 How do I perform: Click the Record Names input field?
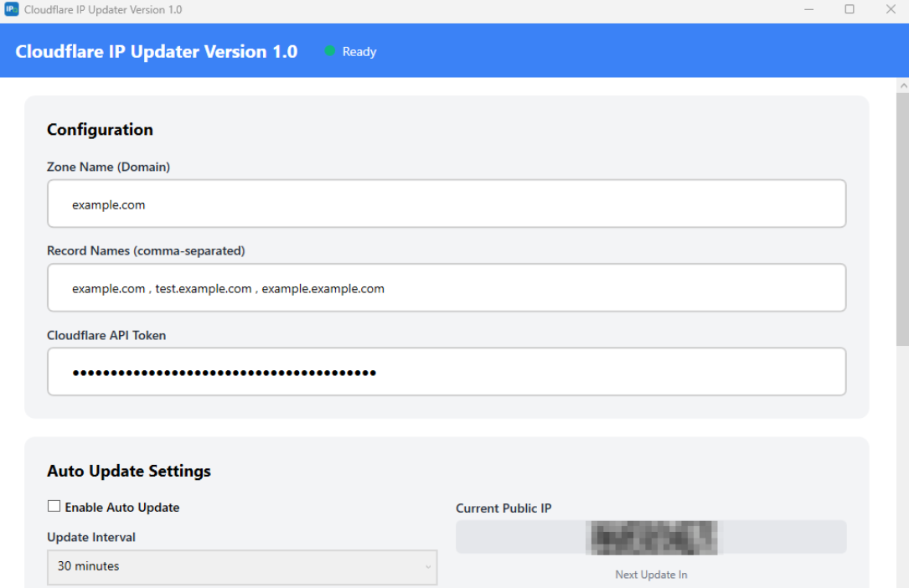447,288
